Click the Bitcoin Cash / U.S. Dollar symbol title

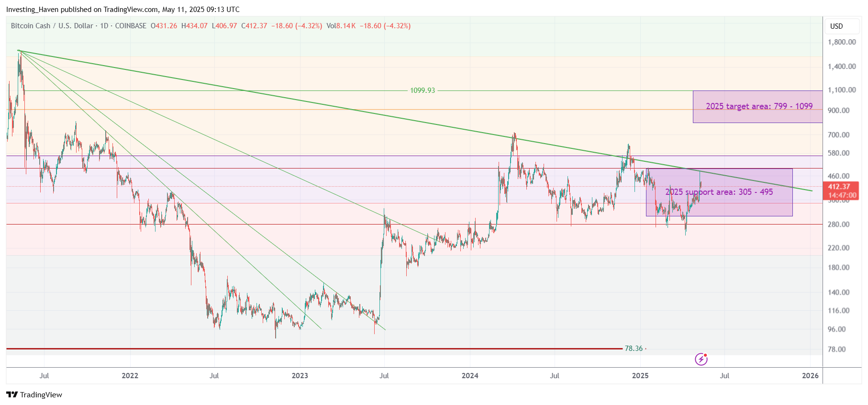[x=52, y=26]
